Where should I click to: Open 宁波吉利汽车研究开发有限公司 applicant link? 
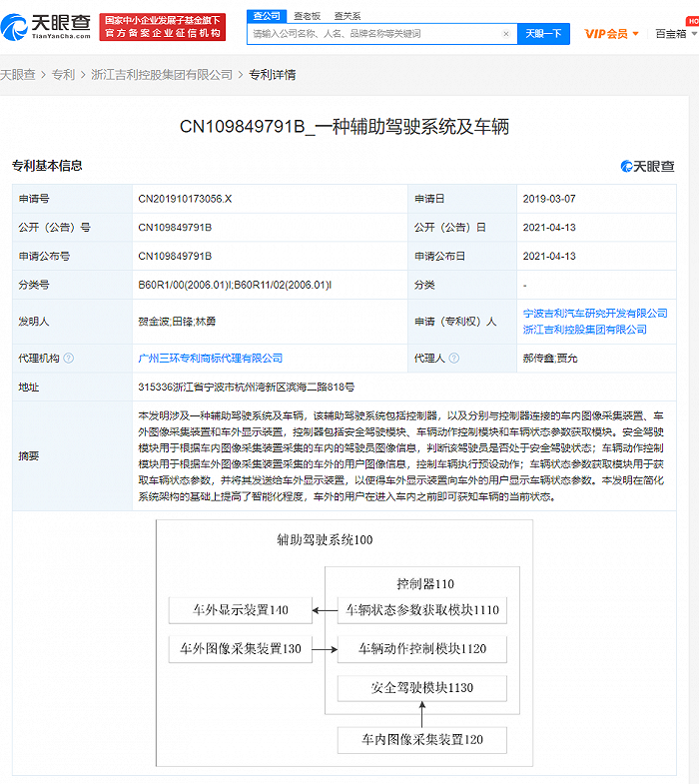595,314
